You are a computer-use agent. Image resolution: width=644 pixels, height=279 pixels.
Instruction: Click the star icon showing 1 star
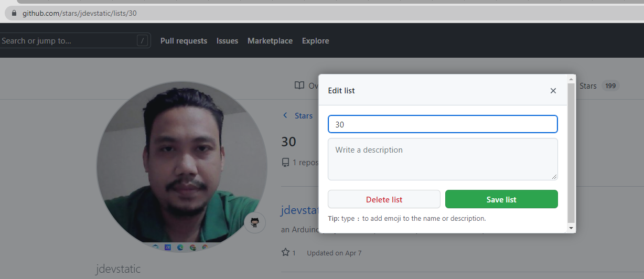[x=286, y=253]
